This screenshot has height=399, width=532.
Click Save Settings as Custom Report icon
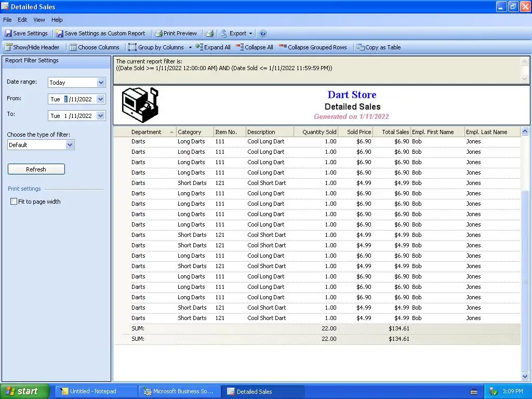coord(60,33)
